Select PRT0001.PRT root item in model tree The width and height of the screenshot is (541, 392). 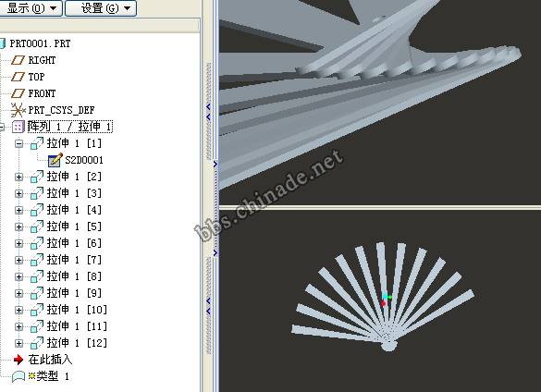pos(40,43)
